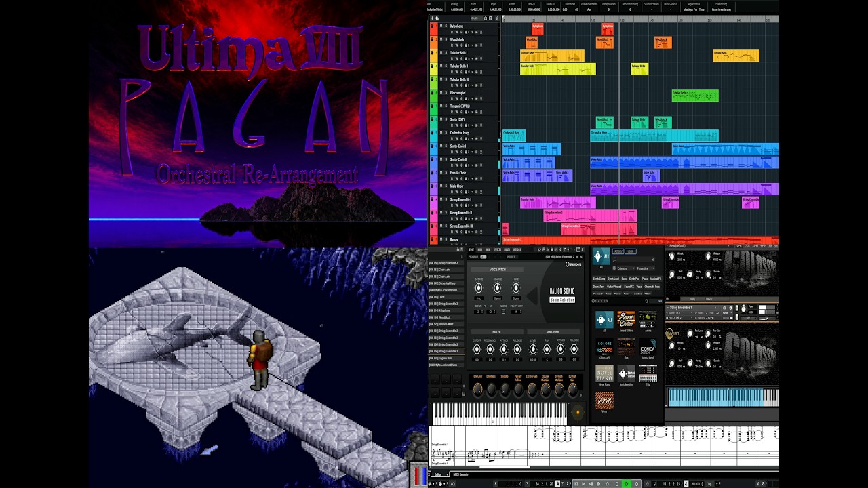
Task: Toggle the Mono checkbox in Voice/Pitch
Action: (x=504, y=311)
